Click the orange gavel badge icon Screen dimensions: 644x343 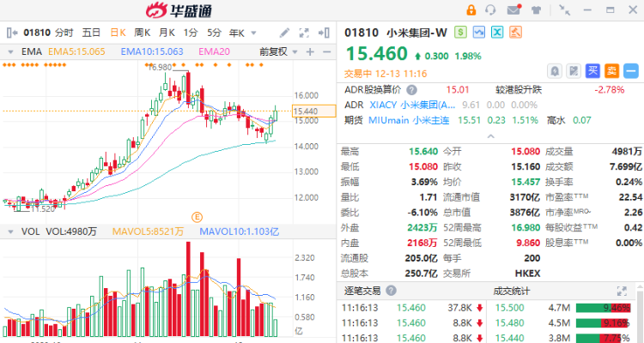pyautogui.click(x=516, y=32)
